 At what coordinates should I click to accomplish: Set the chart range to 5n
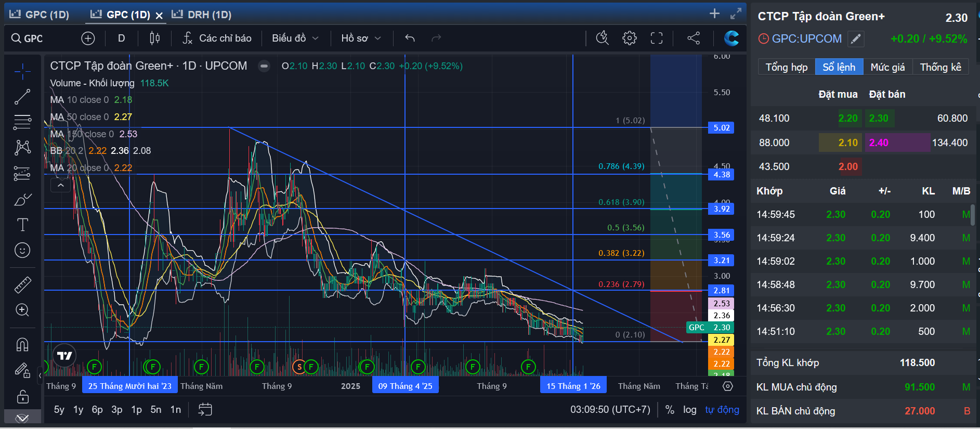[x=156, y=410]
